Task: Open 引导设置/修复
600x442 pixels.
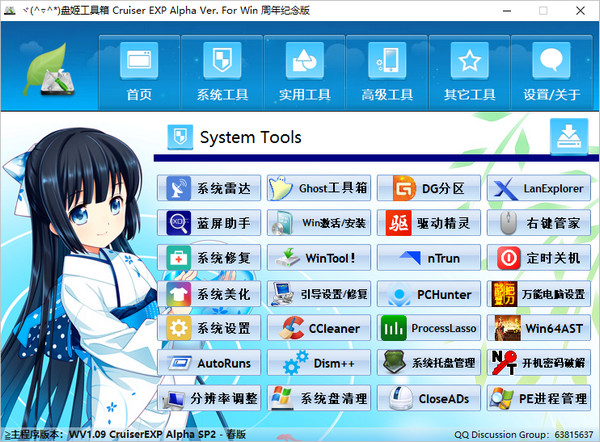Action: coord(319,294)
